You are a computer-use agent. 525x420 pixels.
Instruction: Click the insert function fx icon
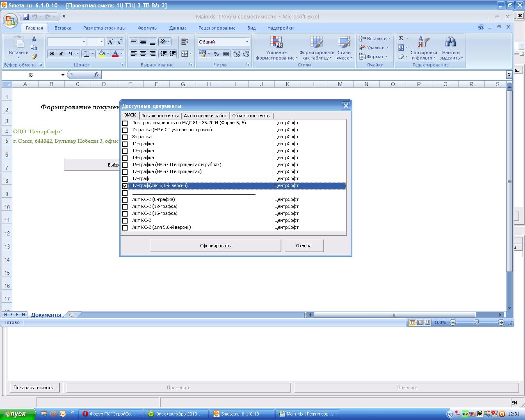(x=96, y=75)
